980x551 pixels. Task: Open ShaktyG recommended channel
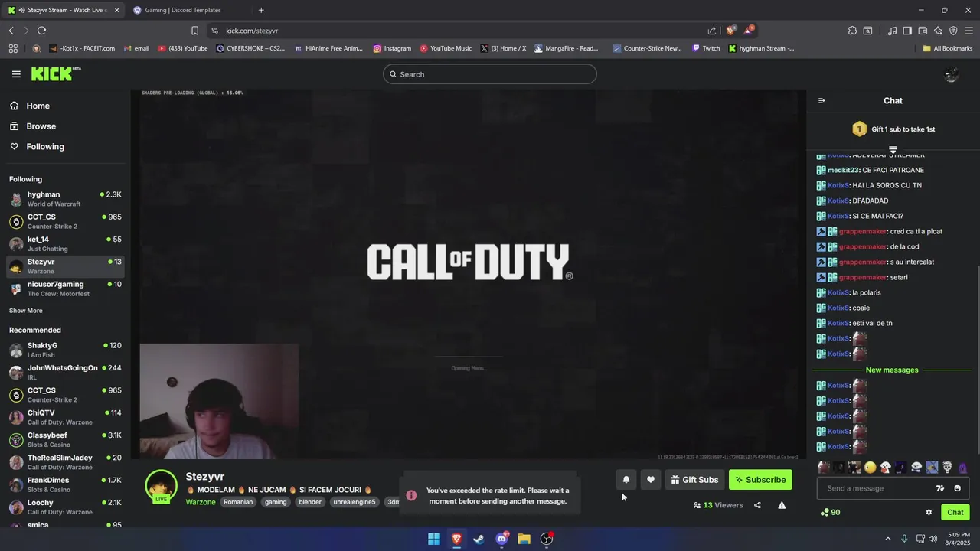click(x=65, y=350)
